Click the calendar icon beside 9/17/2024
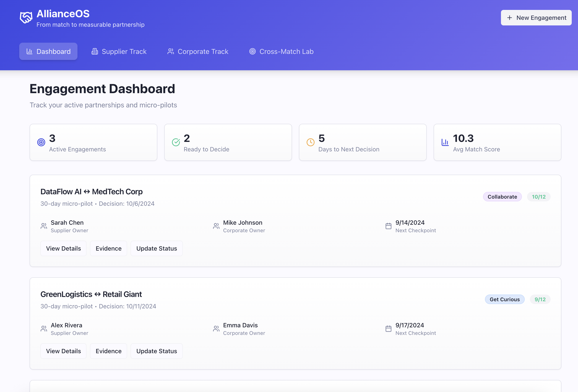The width and height of the screenshot is (578, 392). (388, 329)
